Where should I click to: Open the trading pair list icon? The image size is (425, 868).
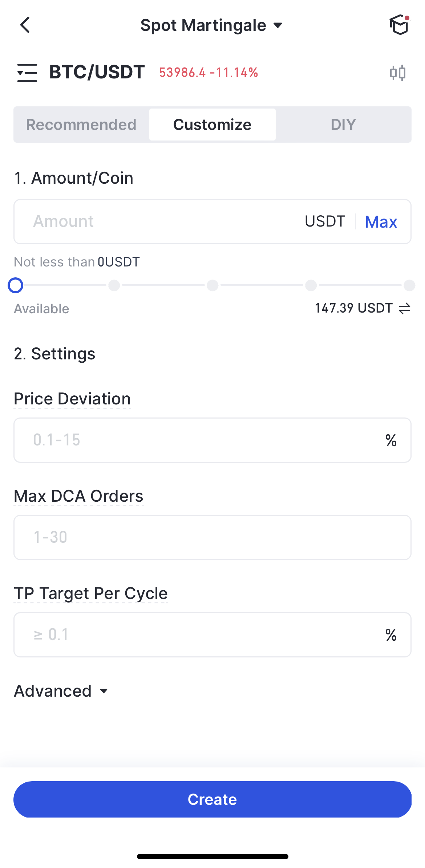tap(27, 72)
